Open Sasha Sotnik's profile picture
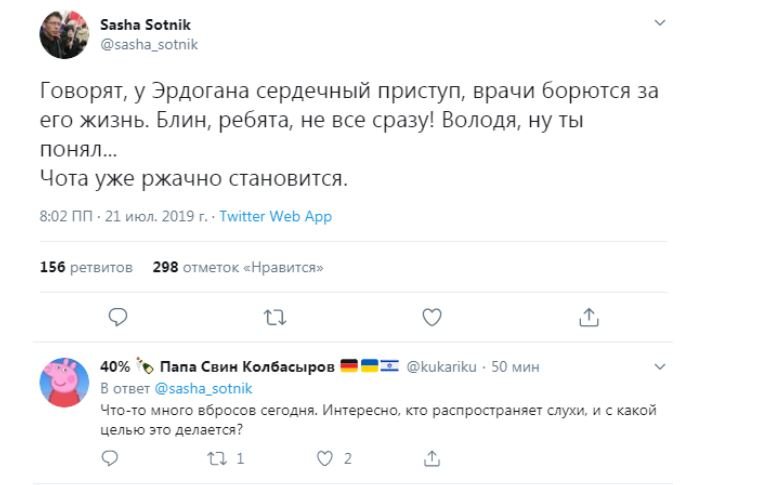 pyautogui.click(x=62, y=35)
